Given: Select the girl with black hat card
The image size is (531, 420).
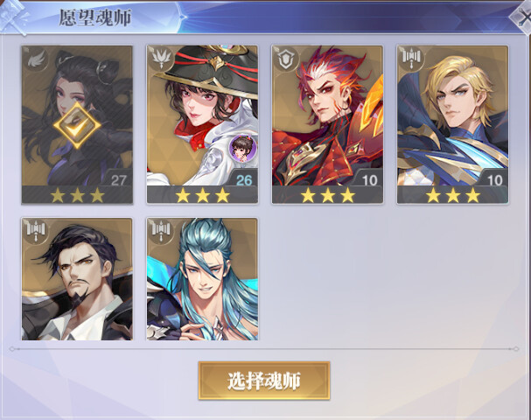Looking at the screenshot, I should coord(202,124).
